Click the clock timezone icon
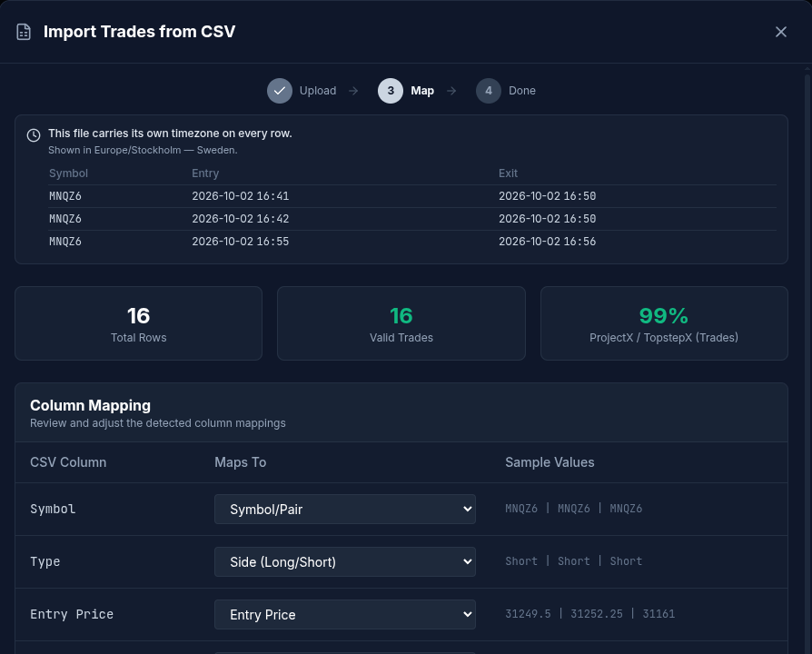This screenshot has width=812, height=654. point(34,135)
